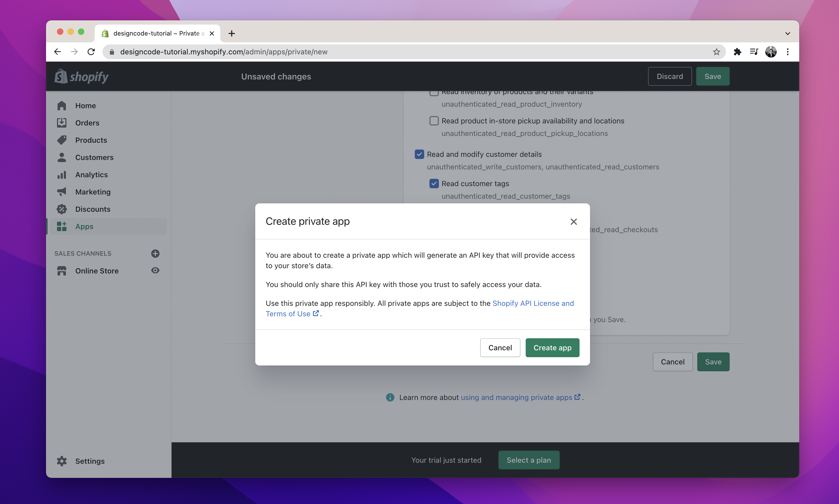
Task: Toggle Read and modify customer details
Action: pos(419,154)
